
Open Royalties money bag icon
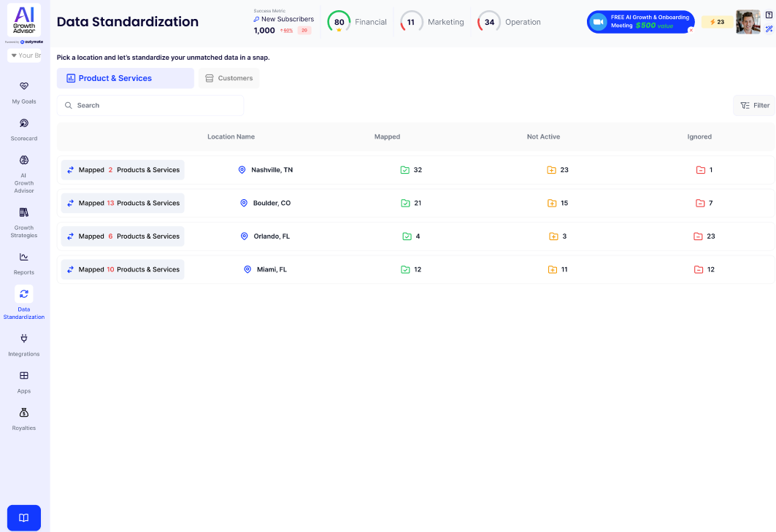[23, 413]
